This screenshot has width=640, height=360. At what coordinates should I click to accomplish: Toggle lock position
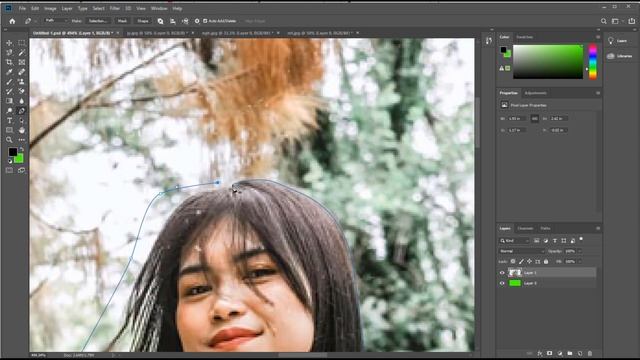click(529, 261)
